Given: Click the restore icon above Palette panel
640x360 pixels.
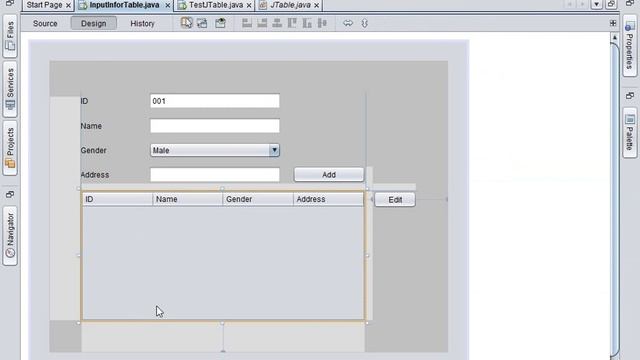Looking at the screenshot, I should 630,96.
